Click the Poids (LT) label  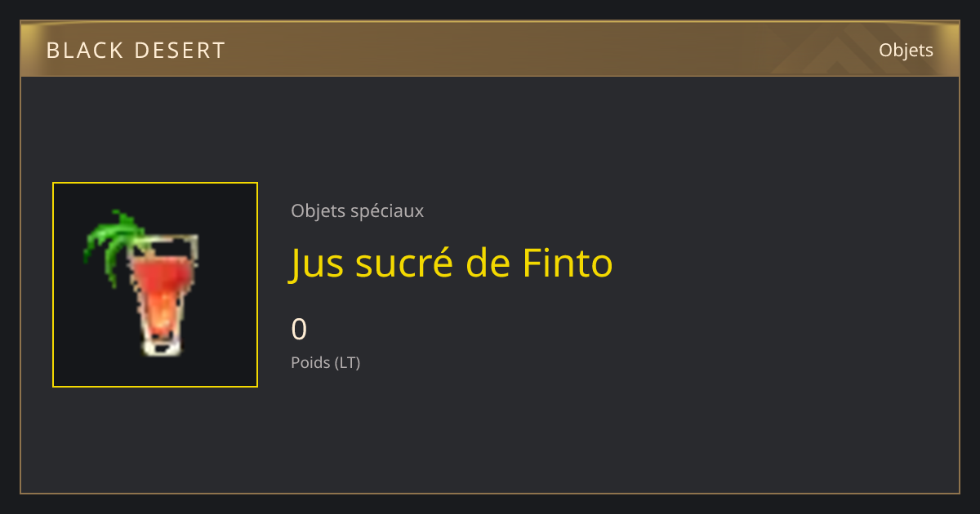pos(326,362)
